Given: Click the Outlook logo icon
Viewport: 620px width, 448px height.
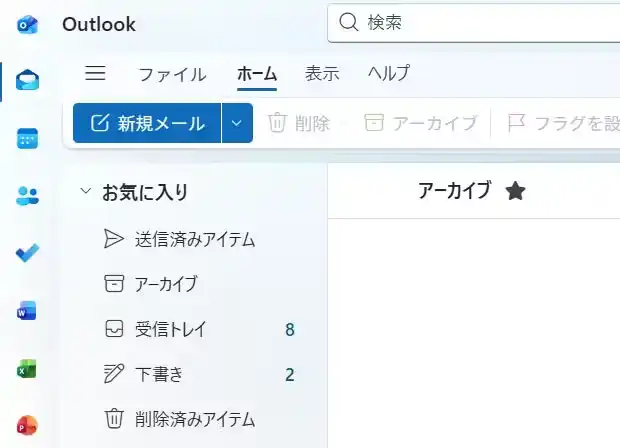Looking at the screenshot, I should click(x=27, y=25).
